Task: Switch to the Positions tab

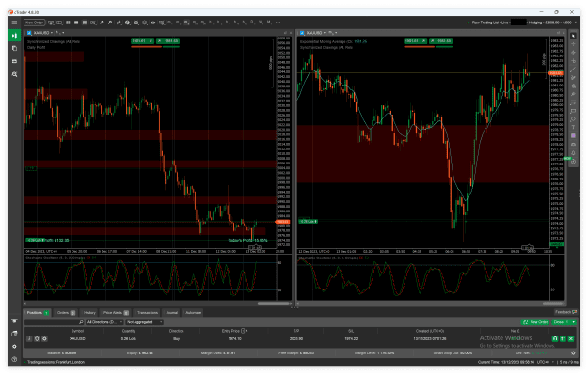Action: click(x=37, y=312)
